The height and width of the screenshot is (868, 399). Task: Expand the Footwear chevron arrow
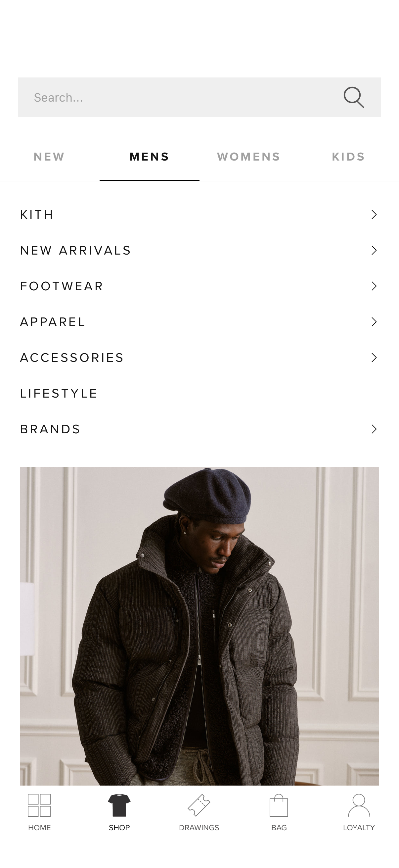click(374, 286)
